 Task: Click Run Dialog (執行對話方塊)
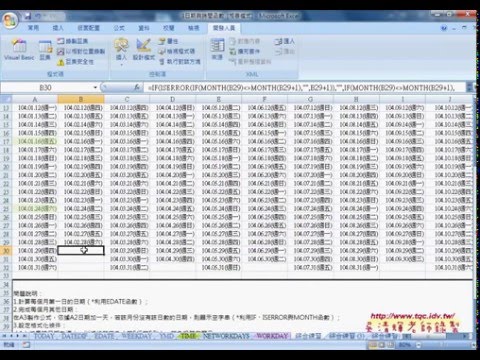click(x=180, y=62)
